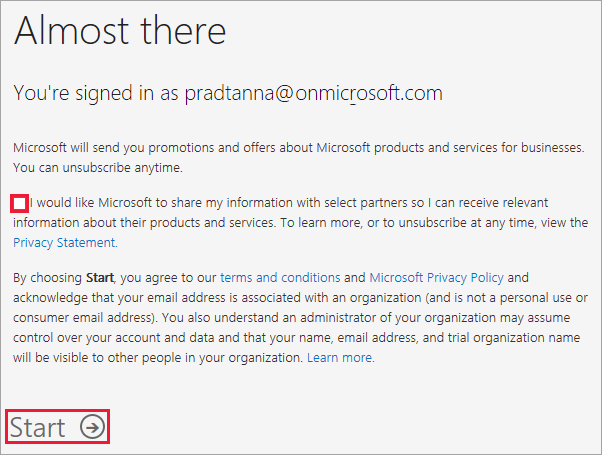Click the line beginning "control over your account"
Screen dimensions: 602x455
pos(296,338)
